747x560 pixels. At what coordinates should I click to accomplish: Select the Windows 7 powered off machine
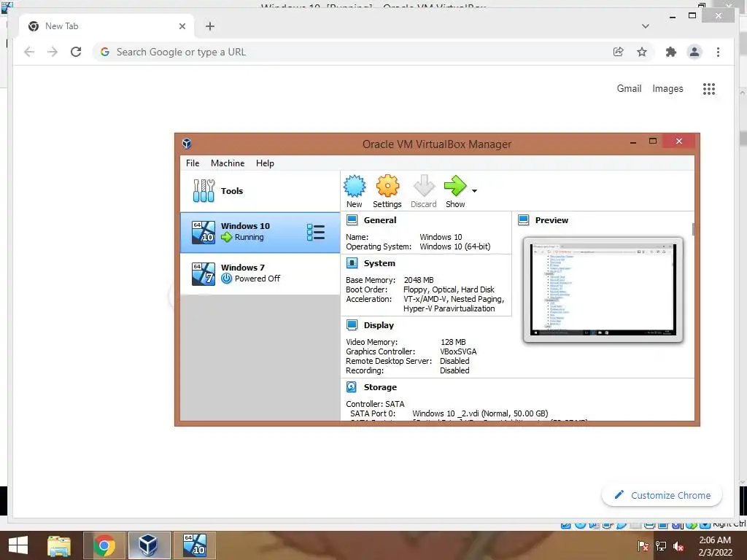[x=260, y=273]
